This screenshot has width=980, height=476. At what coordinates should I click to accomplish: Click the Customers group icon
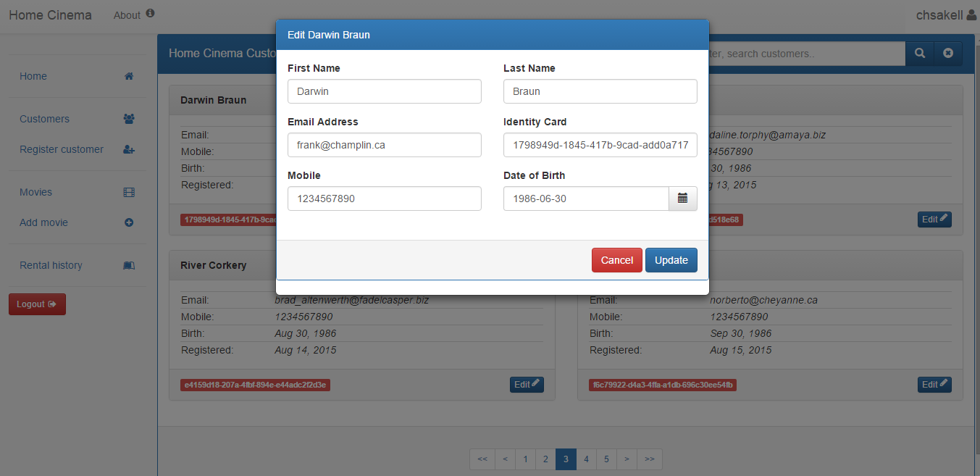click(129, 119)
